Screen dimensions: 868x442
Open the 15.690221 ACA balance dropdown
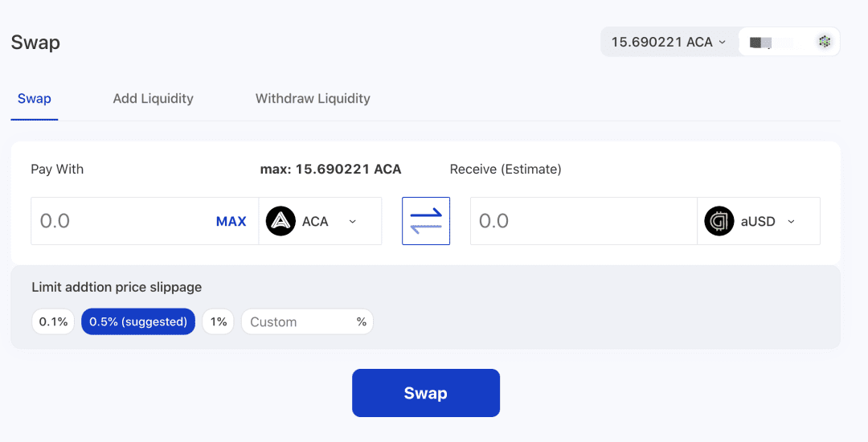click(669, 42)
